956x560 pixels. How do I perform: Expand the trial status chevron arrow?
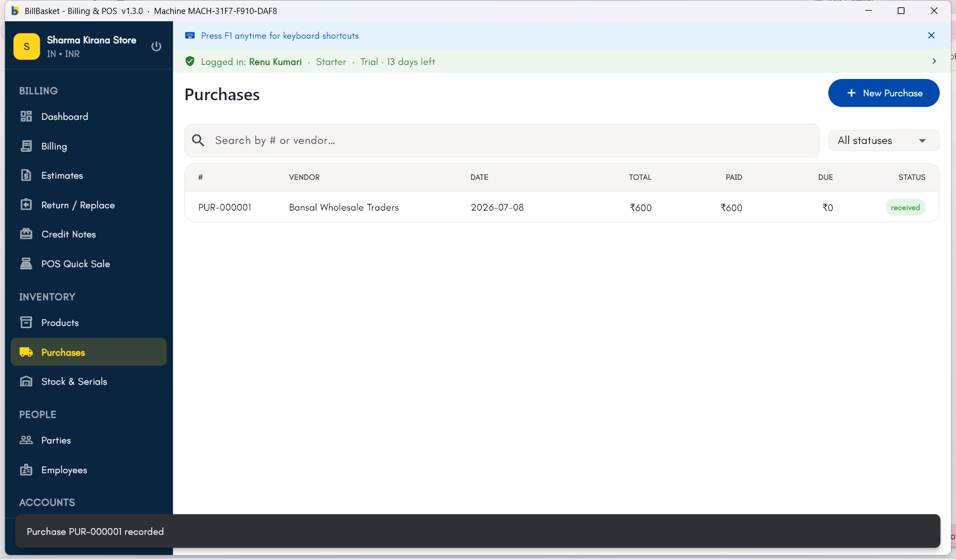934,61
